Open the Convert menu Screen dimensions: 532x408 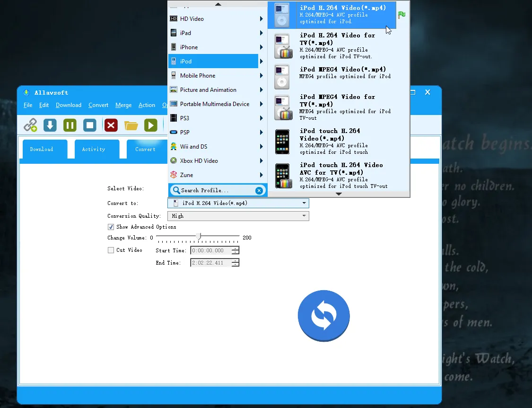(x=98, y=105)
